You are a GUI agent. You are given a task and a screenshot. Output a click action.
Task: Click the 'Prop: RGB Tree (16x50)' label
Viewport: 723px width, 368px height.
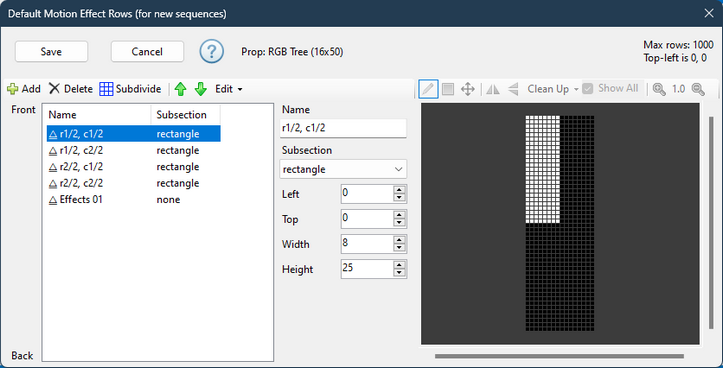click(292, 52)
